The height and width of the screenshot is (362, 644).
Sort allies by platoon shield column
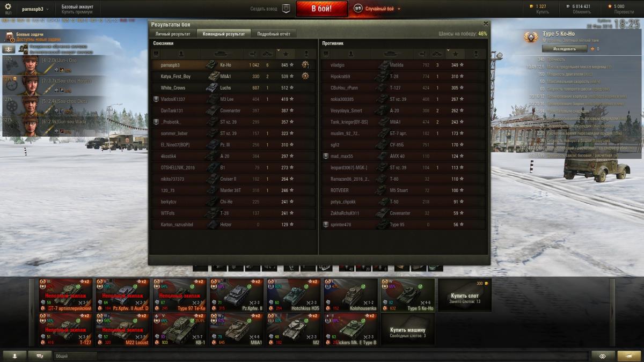(x=157, y=54)
